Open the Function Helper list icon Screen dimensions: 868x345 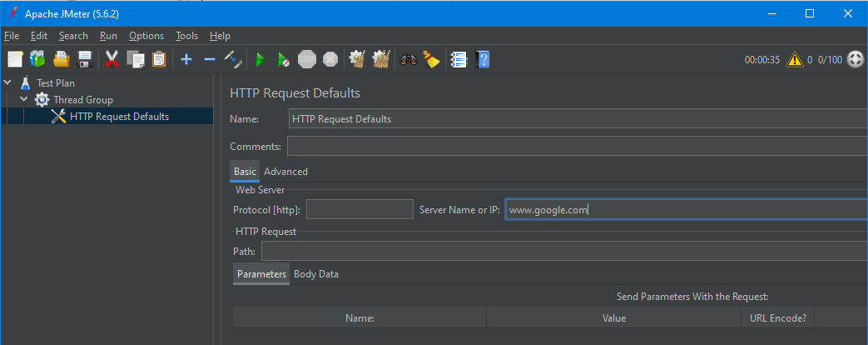(458, 59)
